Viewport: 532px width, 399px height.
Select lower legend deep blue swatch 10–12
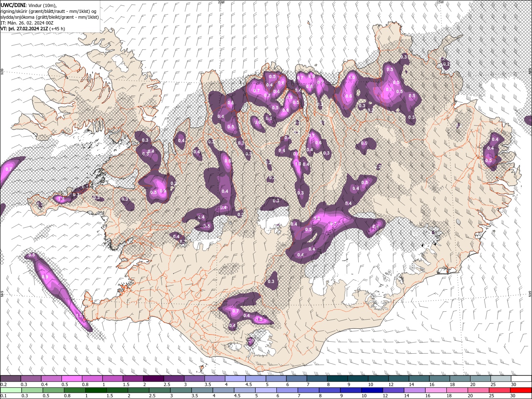(x=372, y=390)
